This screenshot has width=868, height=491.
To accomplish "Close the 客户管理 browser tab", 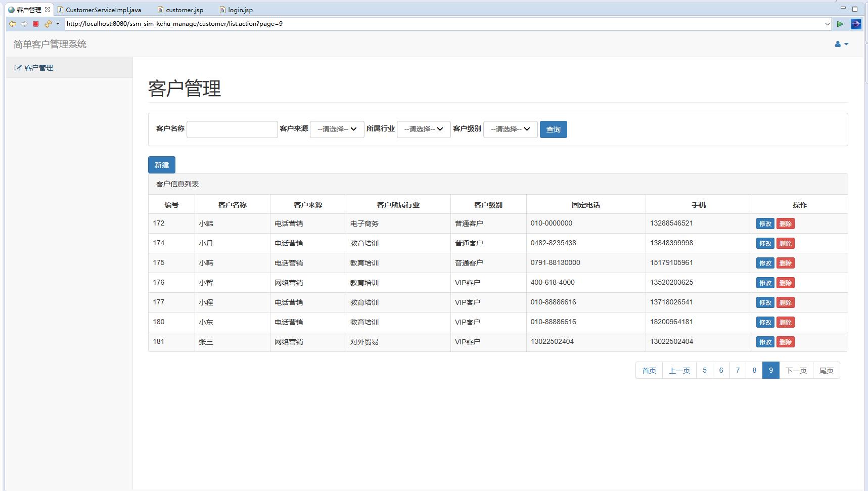I will pos(48,10).
